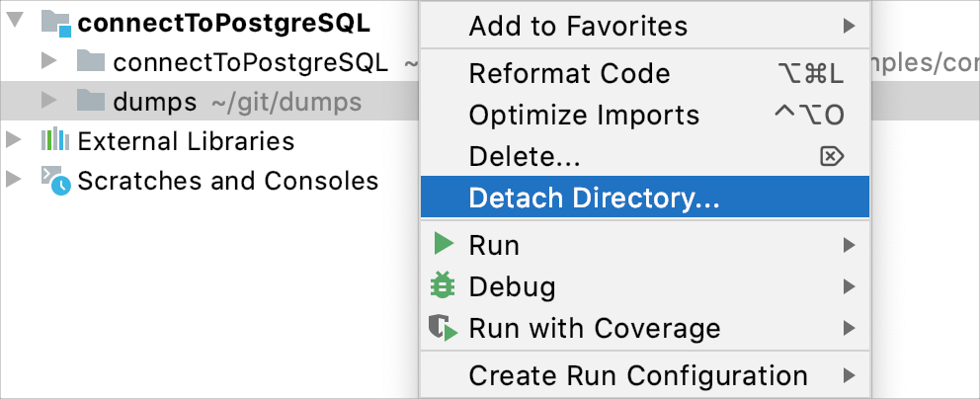This screenshot has height=399, width=980.
Task: Select Reformat Code menu entry
Action: [570, 74]
